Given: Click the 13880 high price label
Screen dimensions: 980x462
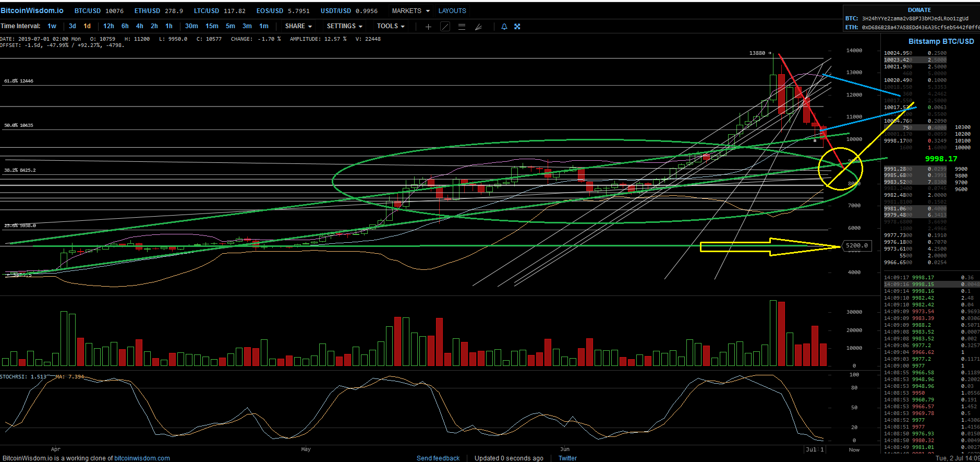Looking at the screenshot, I should coord(757,53).
